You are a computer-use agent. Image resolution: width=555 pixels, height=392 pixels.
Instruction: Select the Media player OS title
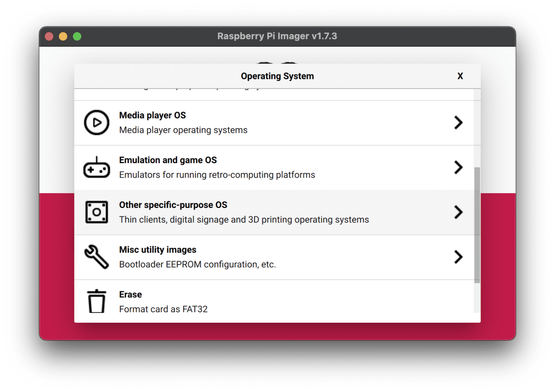pos(152,116)
